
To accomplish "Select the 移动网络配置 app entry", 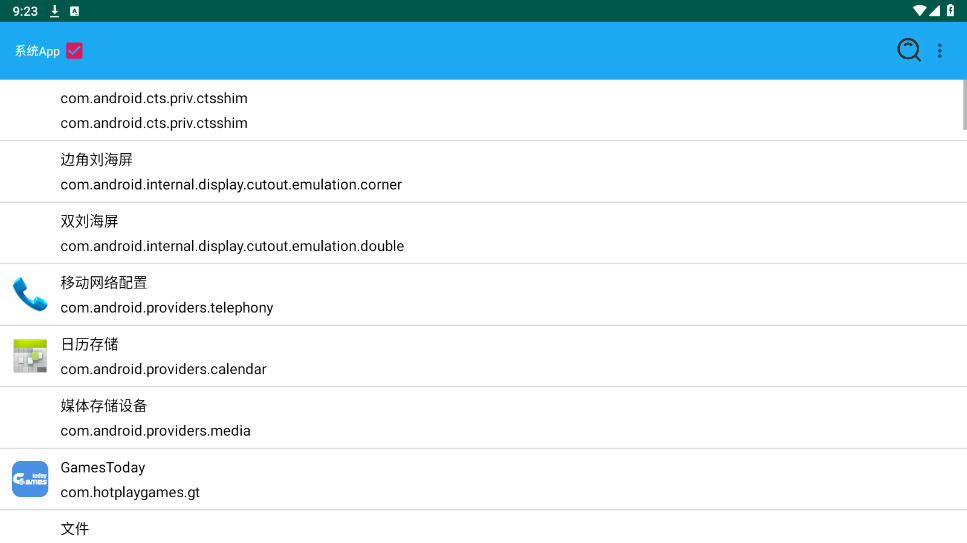I will [x=104, y=283].
